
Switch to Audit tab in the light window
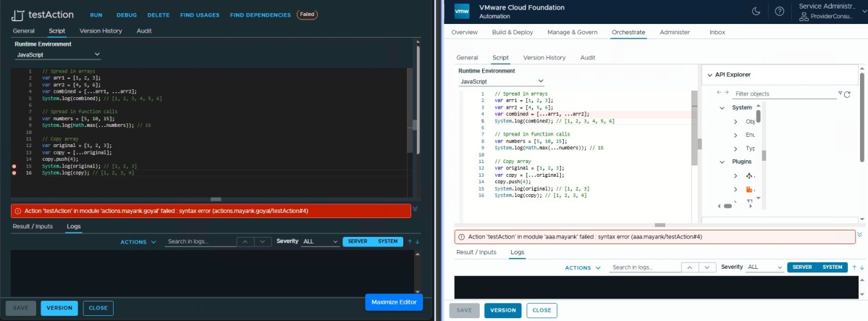pyautogui.click(x=588, y=58)
